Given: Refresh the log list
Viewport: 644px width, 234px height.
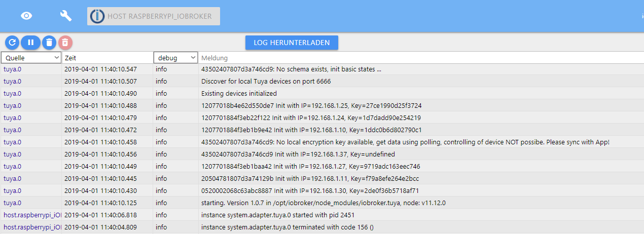Looking at the screenshot, I should pyautogui.click(x=12, y=43).
